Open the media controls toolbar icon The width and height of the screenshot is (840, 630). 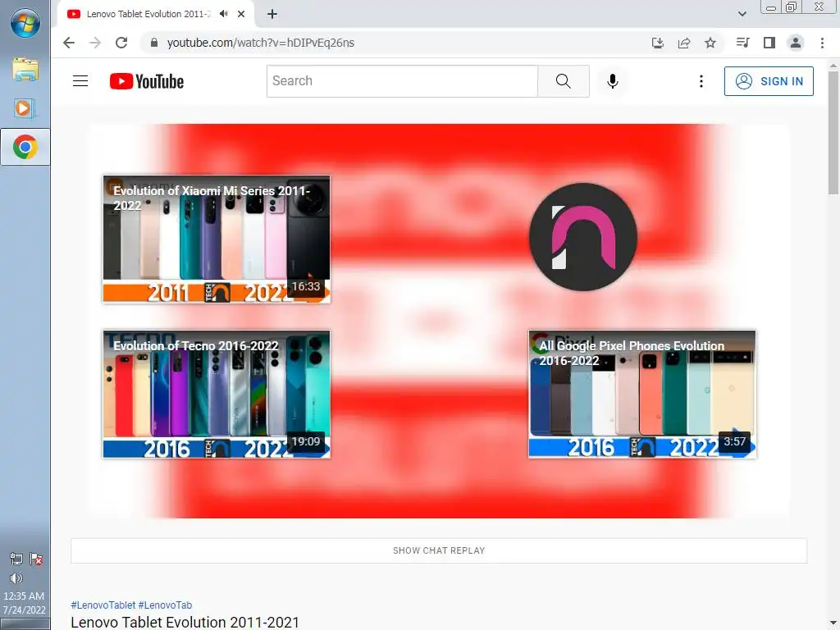[742, 43]
